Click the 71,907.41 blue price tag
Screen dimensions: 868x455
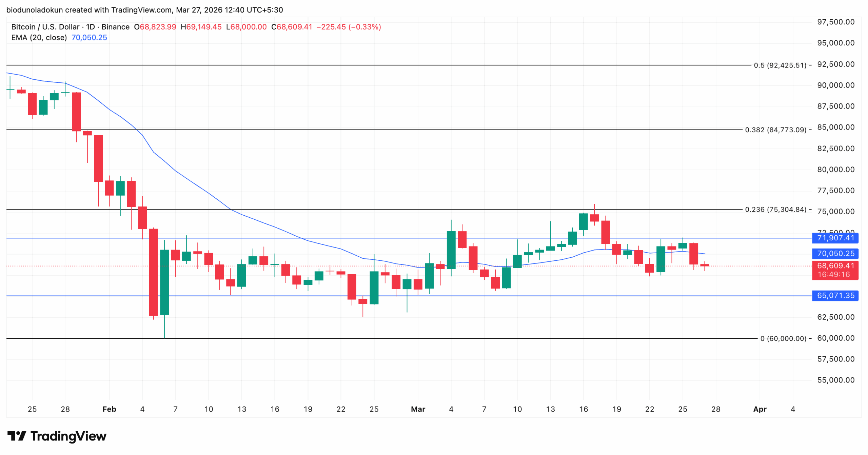pos(835,238)
